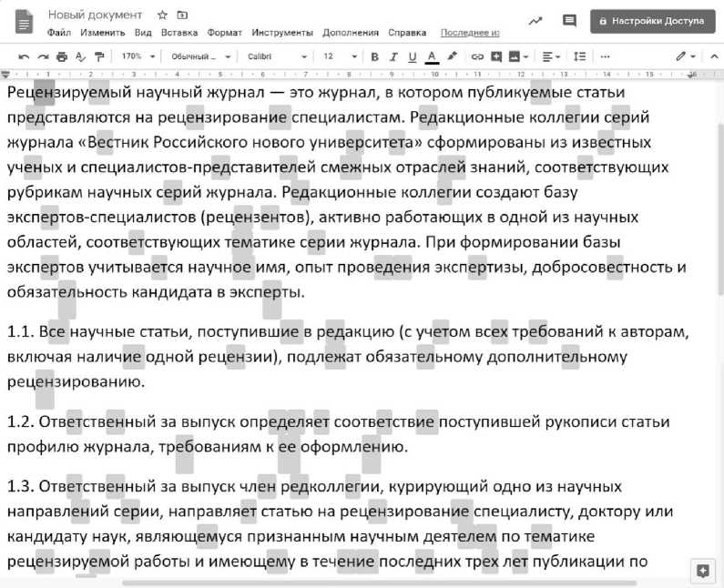This screenshot has width=724, height=588.
Task: Activate the paint format tool
Action: pyautogui.click(x=99, y=56)
